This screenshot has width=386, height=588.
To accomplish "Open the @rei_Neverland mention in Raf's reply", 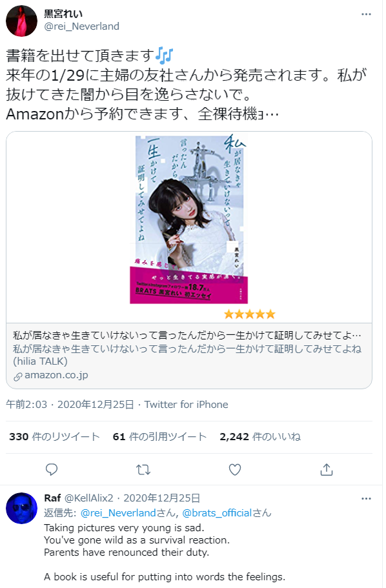I will (118, 513).
